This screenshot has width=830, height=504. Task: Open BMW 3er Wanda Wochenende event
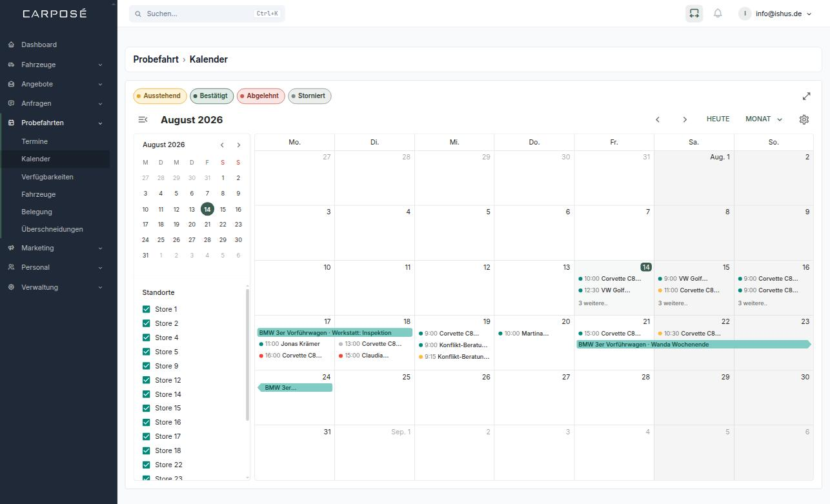pos(693,345)
